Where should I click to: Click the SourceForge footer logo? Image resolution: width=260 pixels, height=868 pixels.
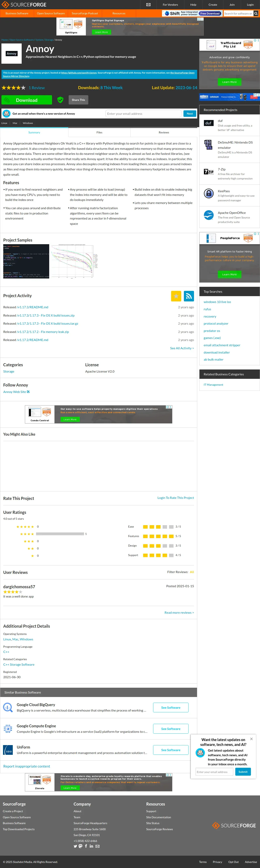234,825
